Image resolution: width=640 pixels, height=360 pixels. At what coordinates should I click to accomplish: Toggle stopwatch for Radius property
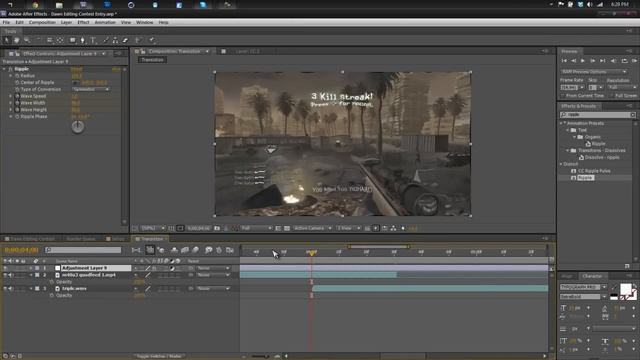click(17, 76)
